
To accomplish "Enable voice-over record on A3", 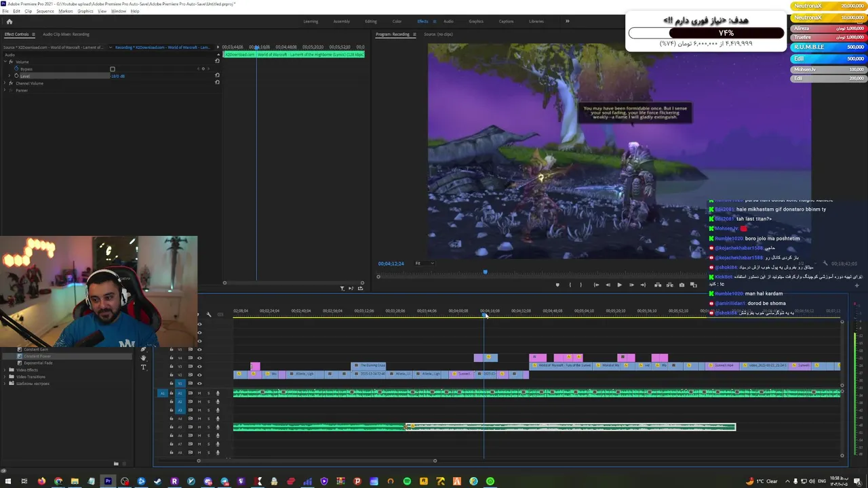I will coord(218,410).
